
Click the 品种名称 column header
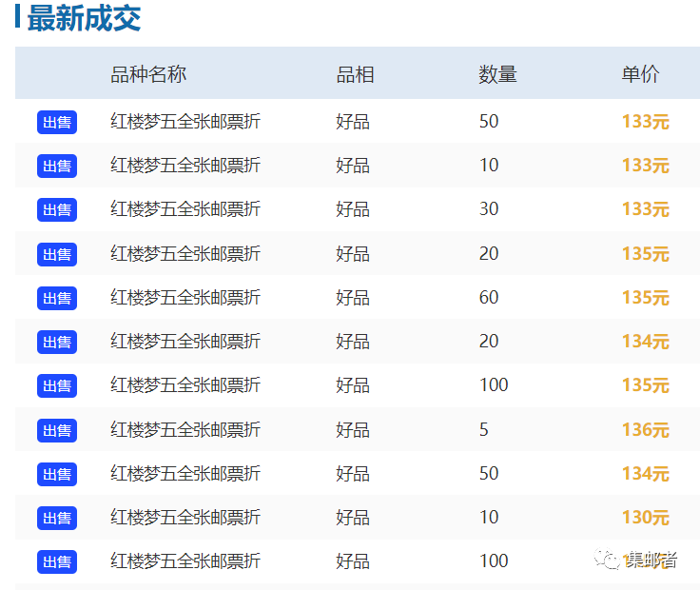[x=148, y=74]
